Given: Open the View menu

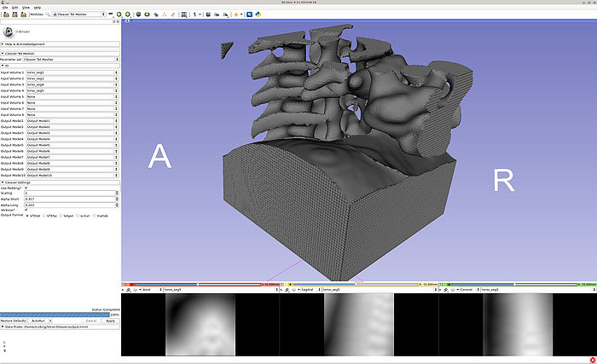Looking at the screenshot, I should [x=23, y=7].
